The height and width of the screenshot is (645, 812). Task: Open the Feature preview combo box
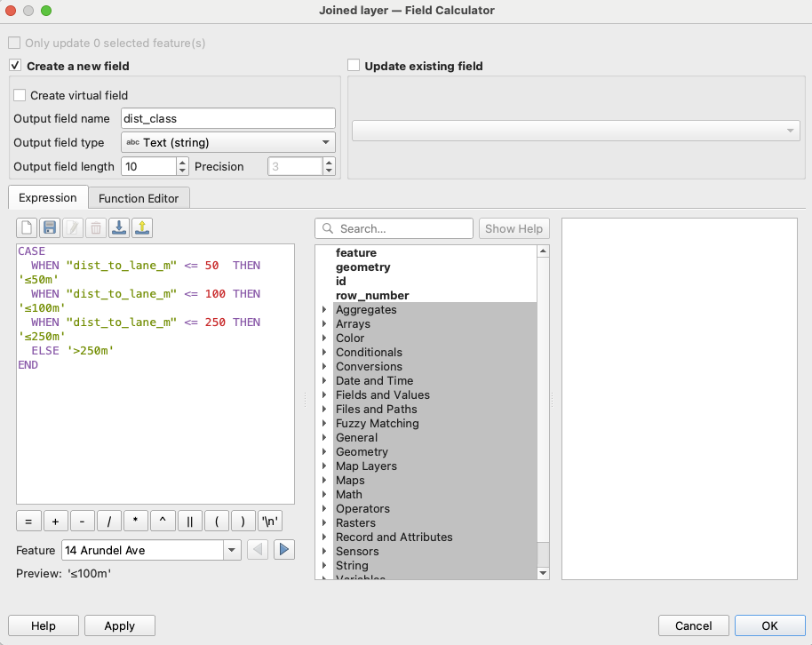[151, 550]
